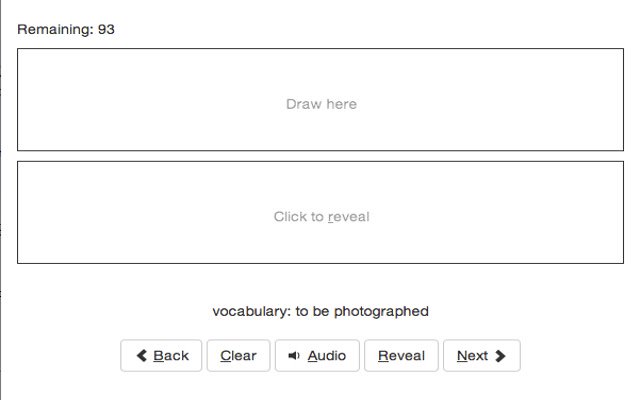640x400 pixels.
Task: Open the Click to reveal answer box
Action: (x=320, y=212)
